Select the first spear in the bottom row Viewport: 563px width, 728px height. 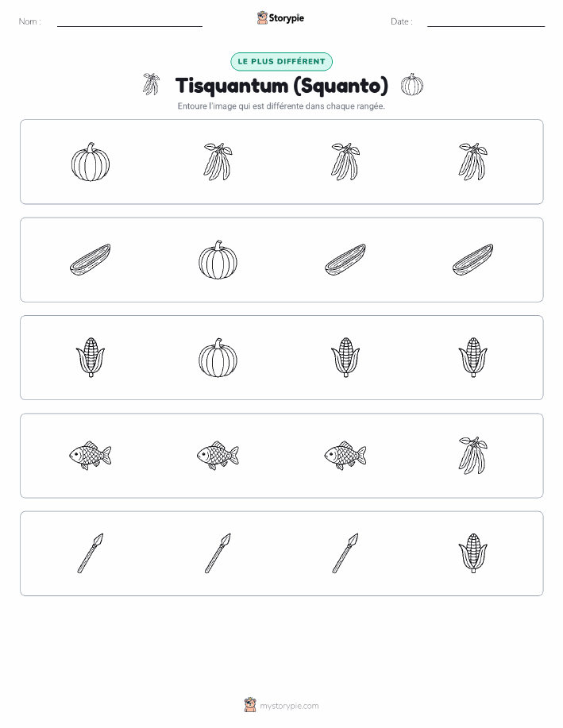[91, 553]
